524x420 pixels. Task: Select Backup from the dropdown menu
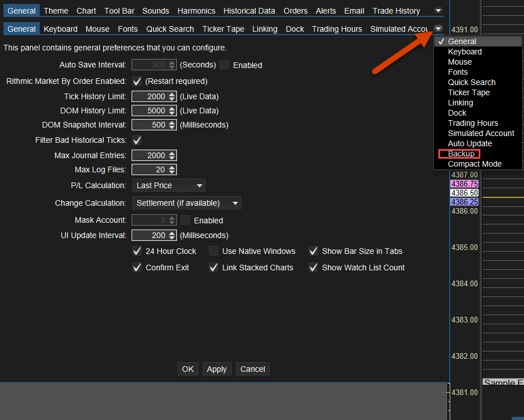click(461, 154)
